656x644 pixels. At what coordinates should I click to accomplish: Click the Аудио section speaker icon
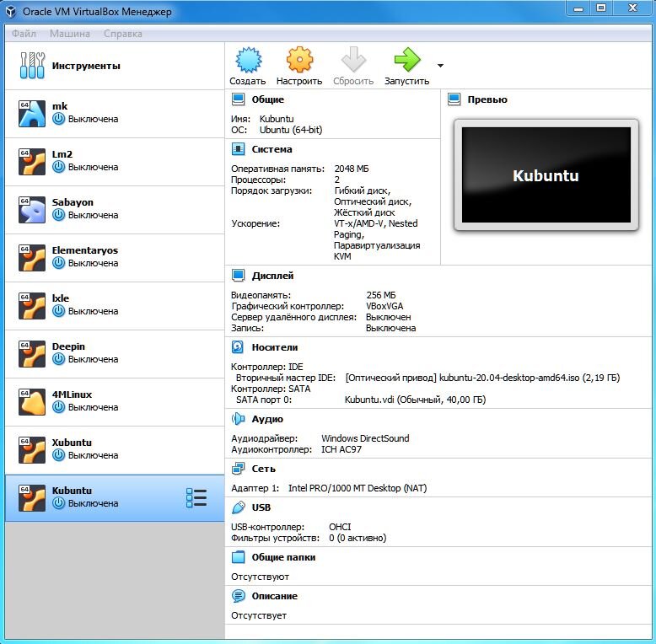point(238,419)
